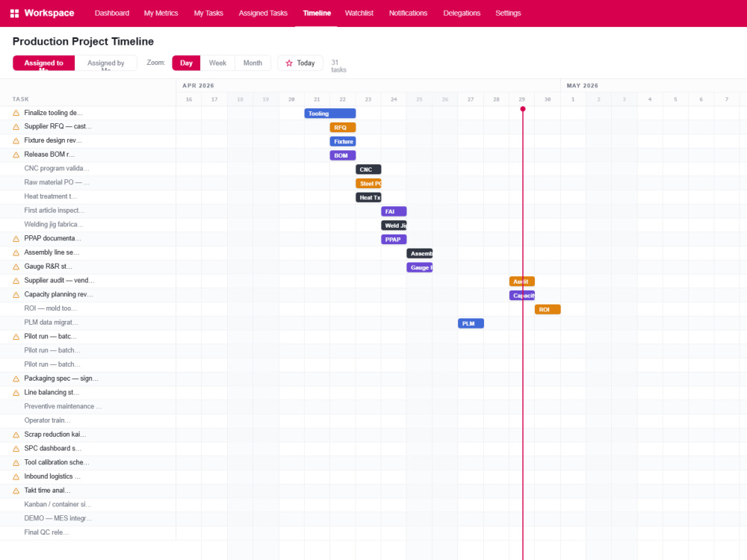This screenshot has width=747, height=560.
Task: Select task row 'Final QC rele…'
Action: pos(88,532)
